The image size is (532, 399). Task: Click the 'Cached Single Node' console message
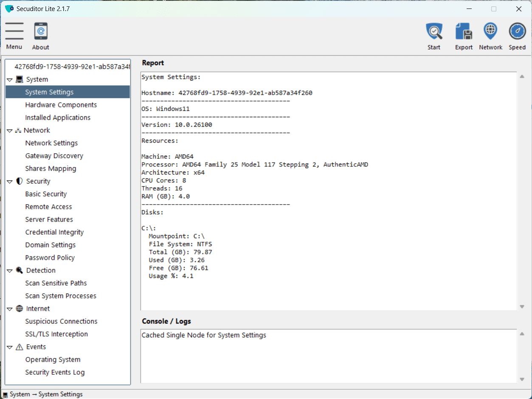click(204, 335)
